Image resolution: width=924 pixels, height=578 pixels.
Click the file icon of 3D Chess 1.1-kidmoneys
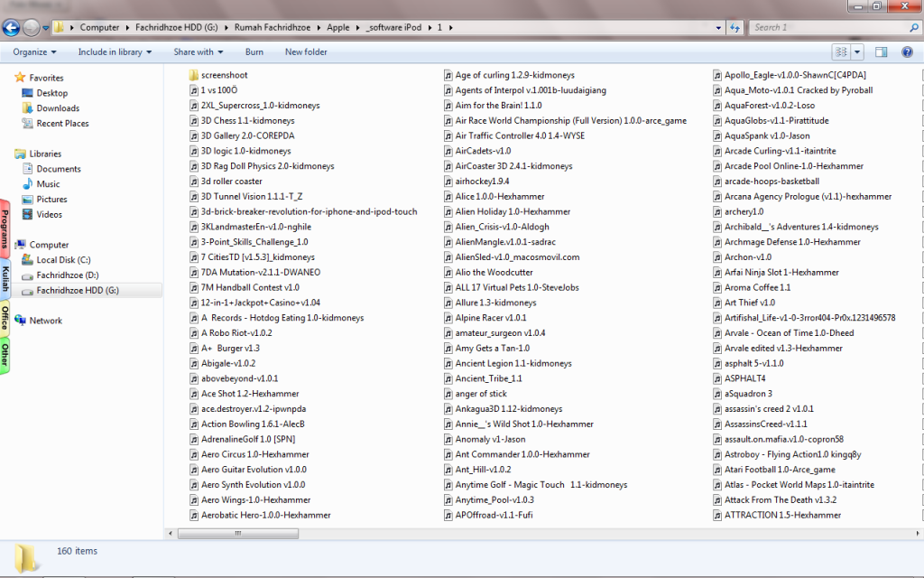pos(194,120)
